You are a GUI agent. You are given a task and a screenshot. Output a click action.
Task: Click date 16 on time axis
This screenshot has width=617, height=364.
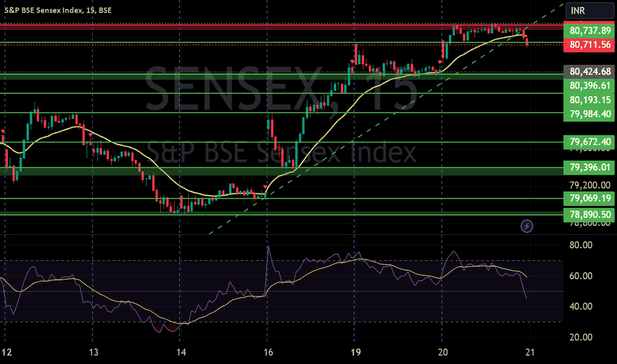tap(268, 352)
